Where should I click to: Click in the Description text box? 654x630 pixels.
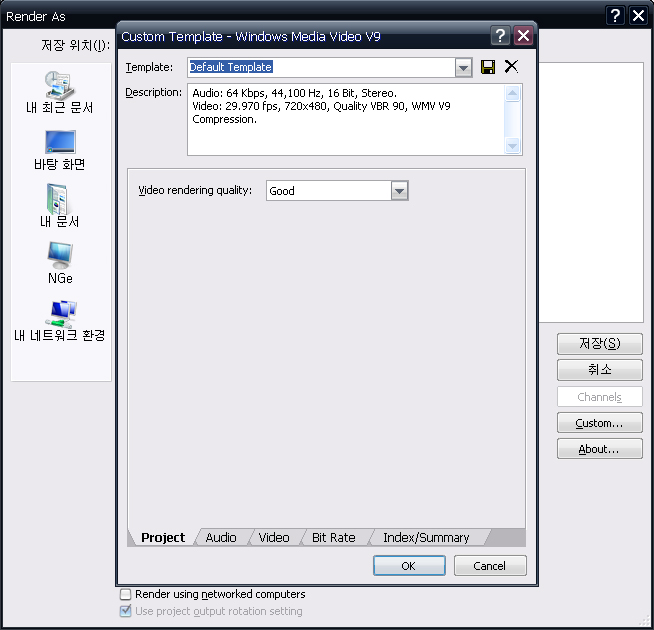tap(346, 119)
